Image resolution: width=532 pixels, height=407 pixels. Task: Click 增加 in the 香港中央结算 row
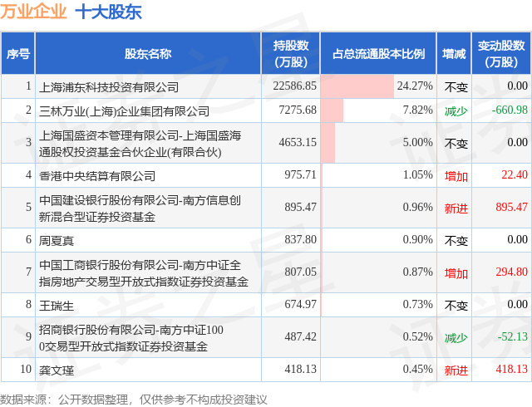456,176
